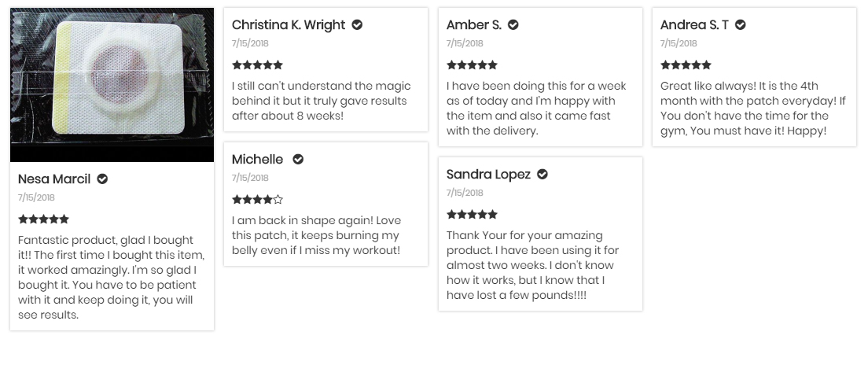This screenshot has height=376, width=868.
Task: Click Sandra Lopez's star rating
Action: pyautogui.click(x=472, y=215)
